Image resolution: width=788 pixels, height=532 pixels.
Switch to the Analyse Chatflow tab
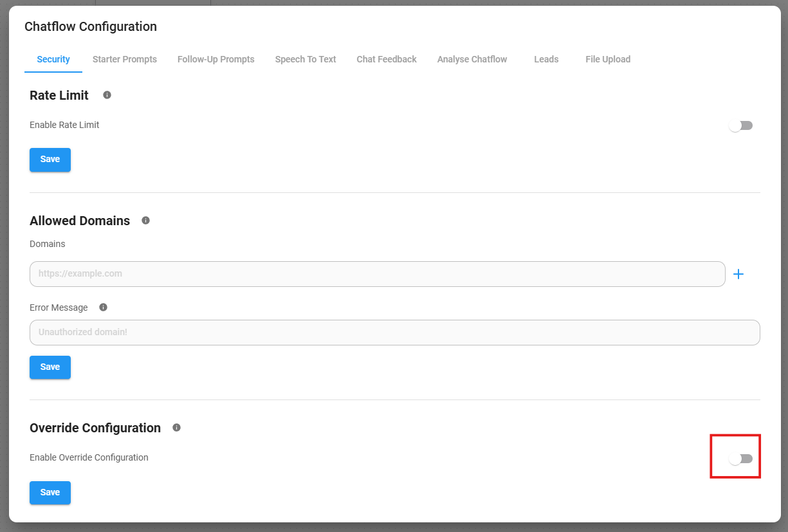pos(472,59)
